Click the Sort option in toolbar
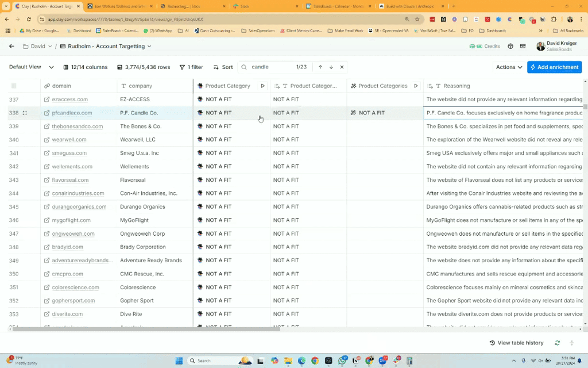 (223, 67)
